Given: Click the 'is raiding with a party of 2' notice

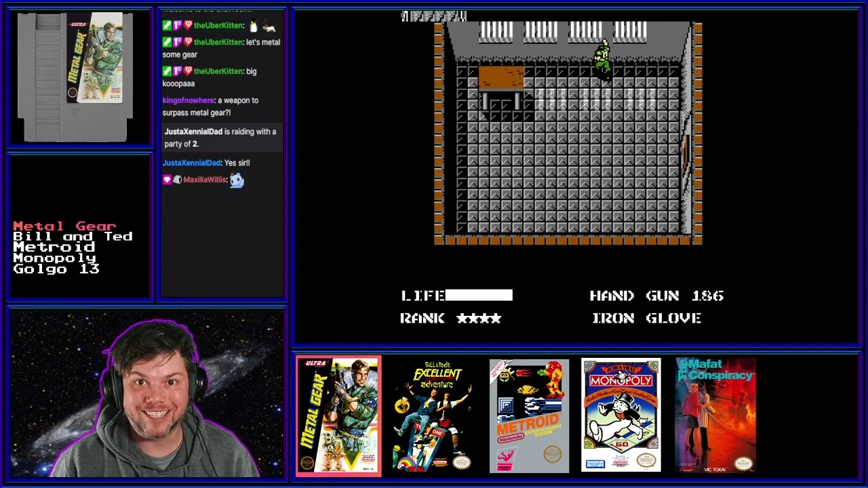Looking at the screenshot, I should [220, 138].
